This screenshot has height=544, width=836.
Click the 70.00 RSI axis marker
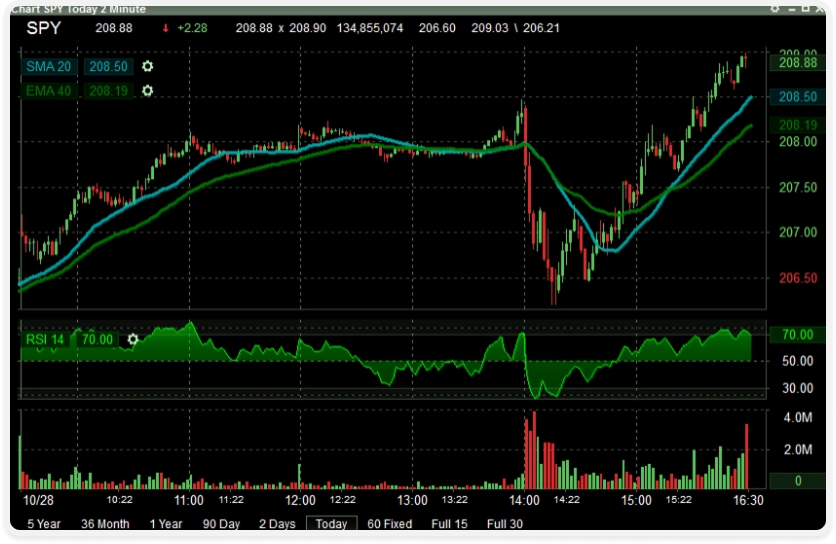[798, 335]
